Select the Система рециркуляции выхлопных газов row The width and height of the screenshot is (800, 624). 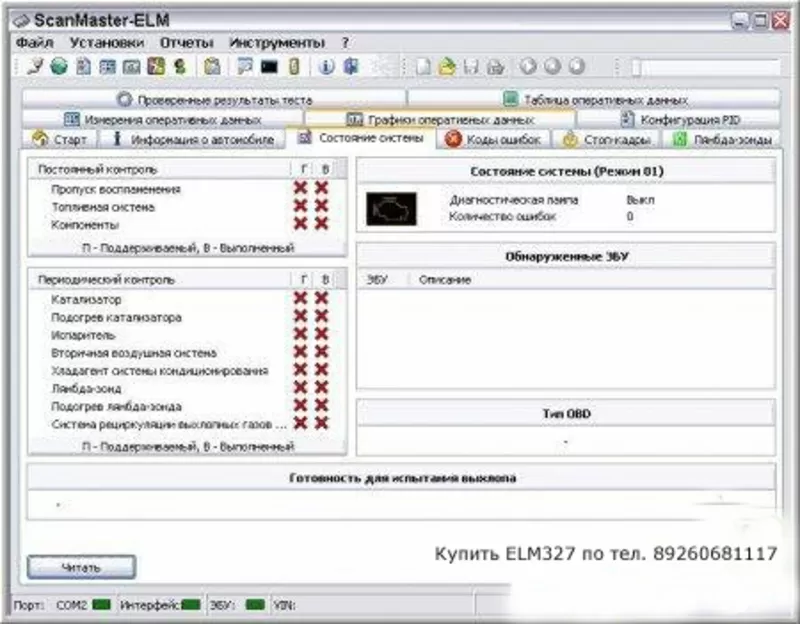pyautogui.click(x=187, y=425)
